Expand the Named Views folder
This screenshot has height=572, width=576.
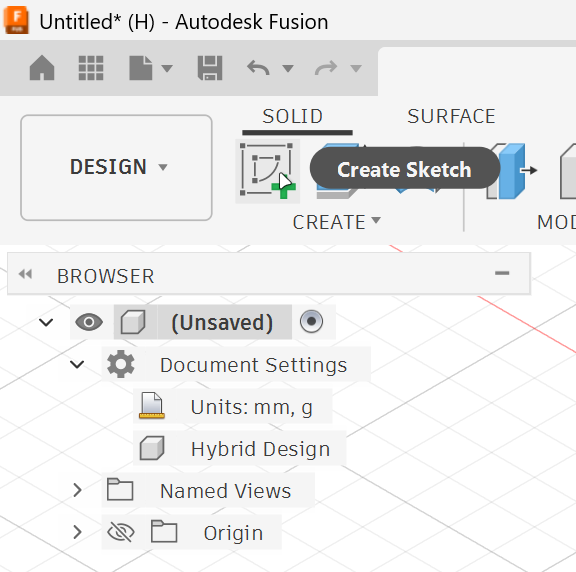[77, 490]
